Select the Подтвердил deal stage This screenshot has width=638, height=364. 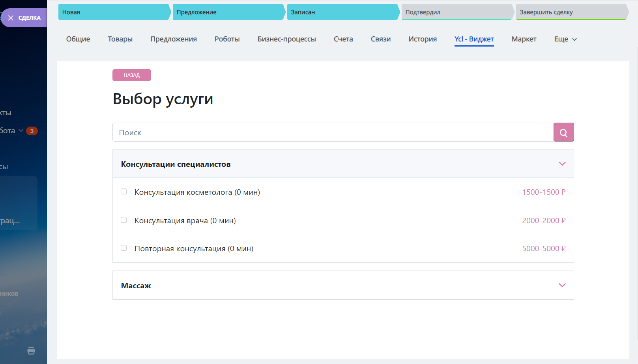tap(456, 12)
